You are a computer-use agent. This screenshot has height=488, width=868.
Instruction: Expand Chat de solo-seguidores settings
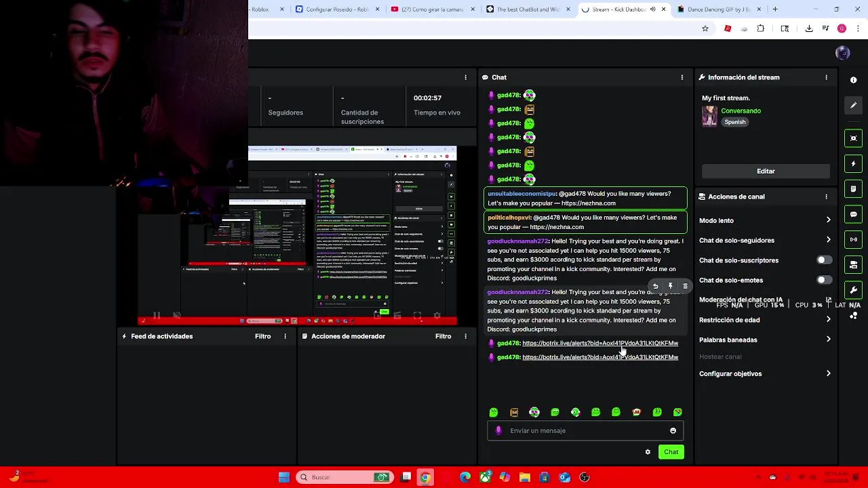point(828,240)
